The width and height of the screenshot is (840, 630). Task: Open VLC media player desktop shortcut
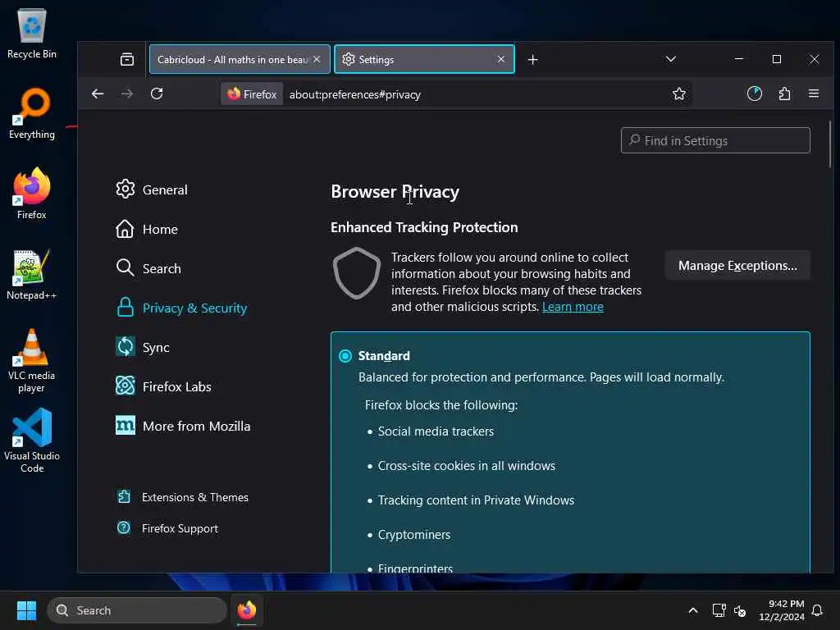click(32, 361)
